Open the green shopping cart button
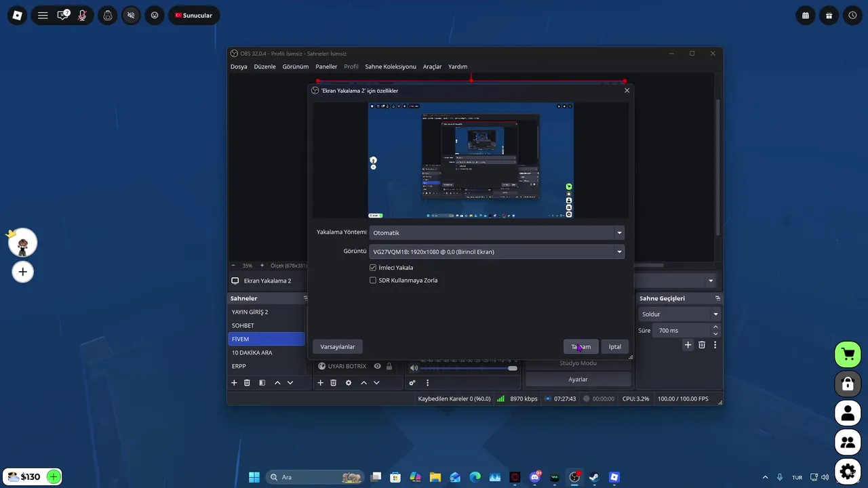The width and height of the screenshot is (868, 488). (848, 354)
